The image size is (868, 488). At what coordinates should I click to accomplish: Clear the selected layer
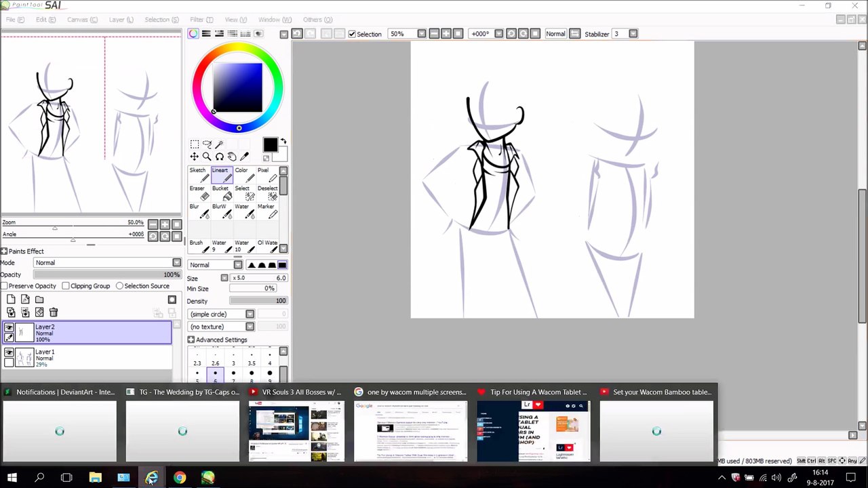point(39,312)
